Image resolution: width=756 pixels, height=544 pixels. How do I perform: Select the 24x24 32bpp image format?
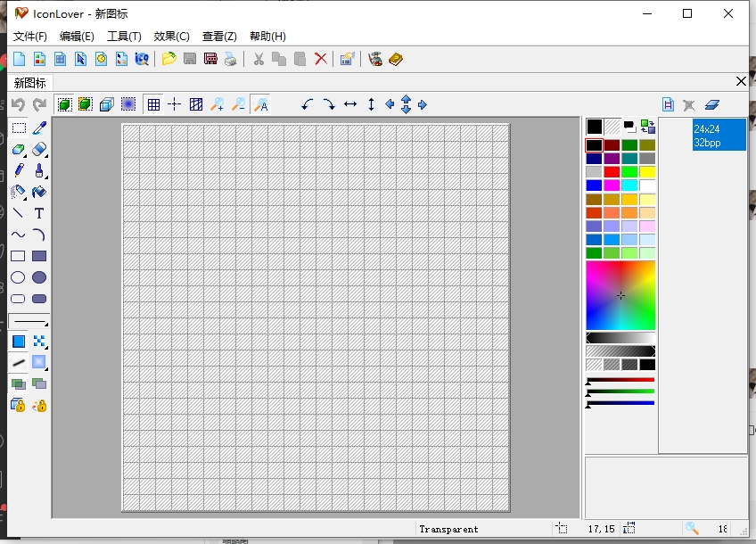719,136
